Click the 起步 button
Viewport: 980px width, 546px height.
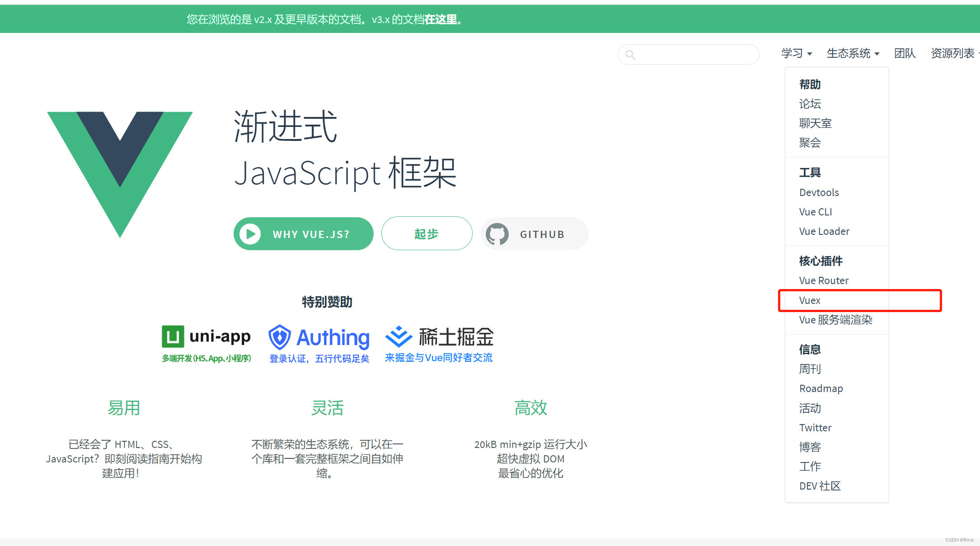(x=427, y=233)
